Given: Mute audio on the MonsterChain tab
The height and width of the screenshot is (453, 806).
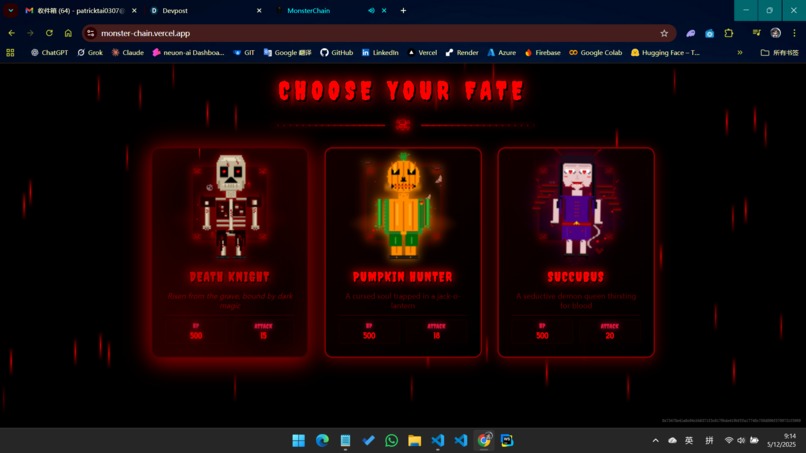Looking at the screenshot, I should point(371,10).
